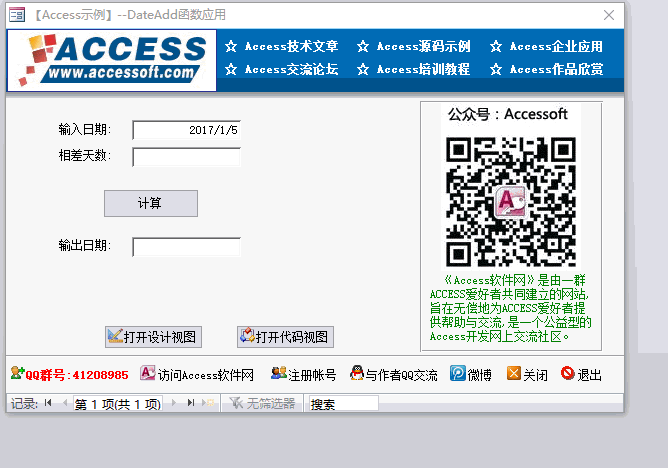Click the 与作者QQ交流 button

coord(394,374)
